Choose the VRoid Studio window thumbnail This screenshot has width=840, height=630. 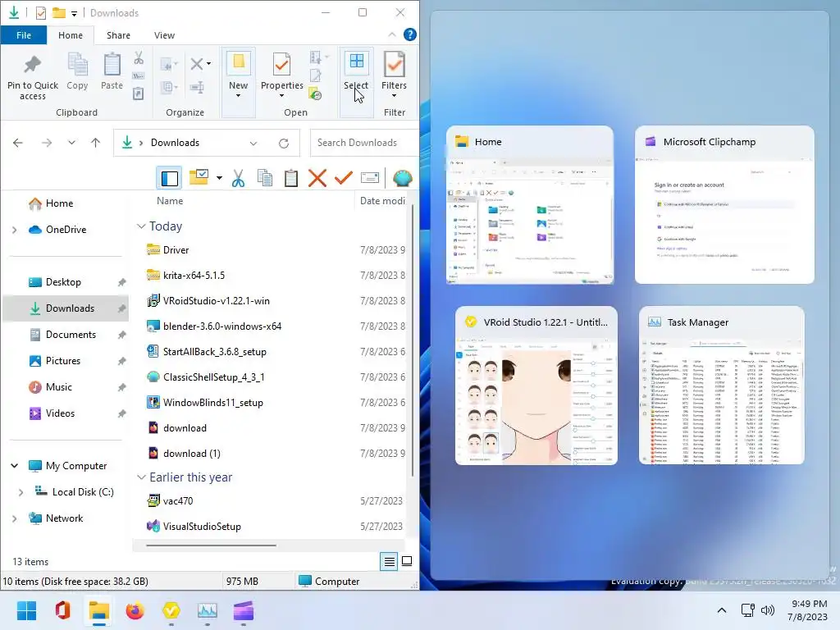tap(536, 386)
